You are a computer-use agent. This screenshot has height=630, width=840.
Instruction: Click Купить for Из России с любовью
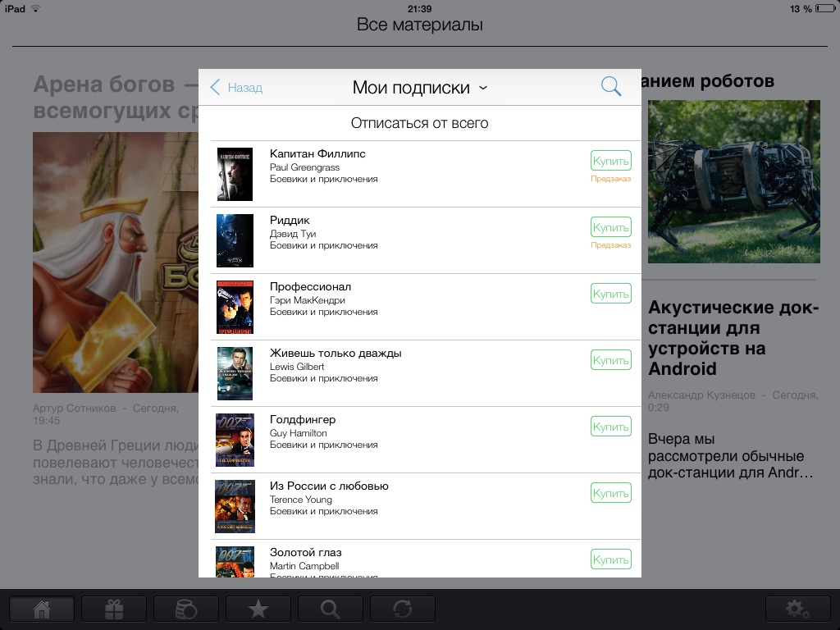click(x=610, y=493)
